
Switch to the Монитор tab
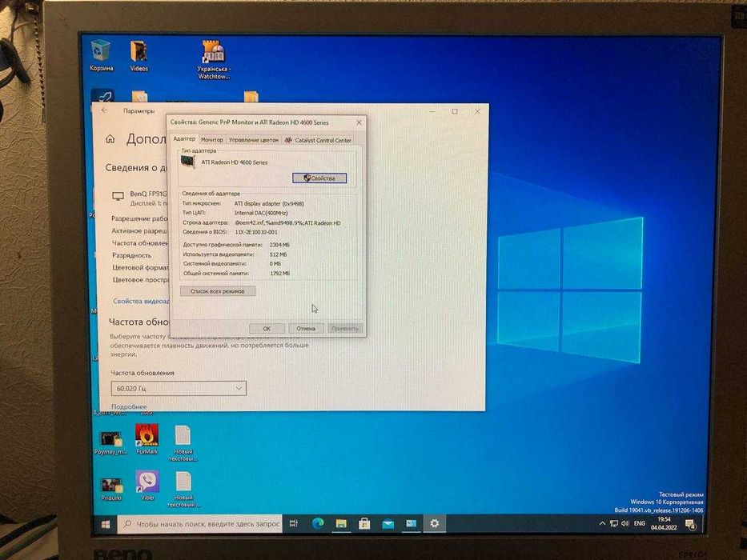coord(211,140)
